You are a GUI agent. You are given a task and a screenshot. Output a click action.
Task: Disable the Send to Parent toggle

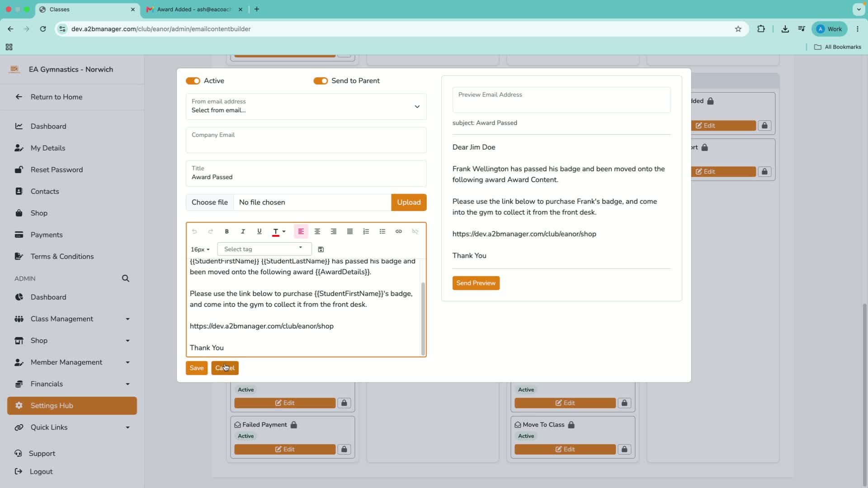321,81
